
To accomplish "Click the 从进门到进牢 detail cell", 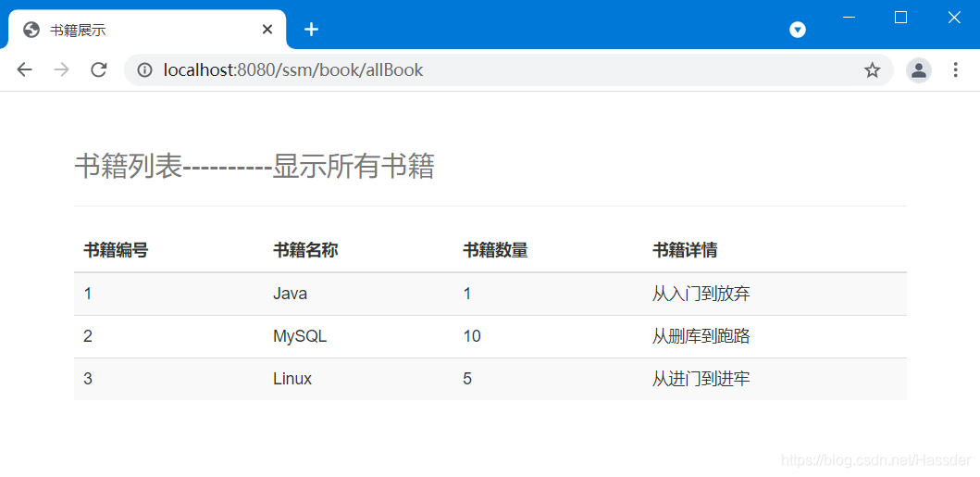I will pos(701,379).
